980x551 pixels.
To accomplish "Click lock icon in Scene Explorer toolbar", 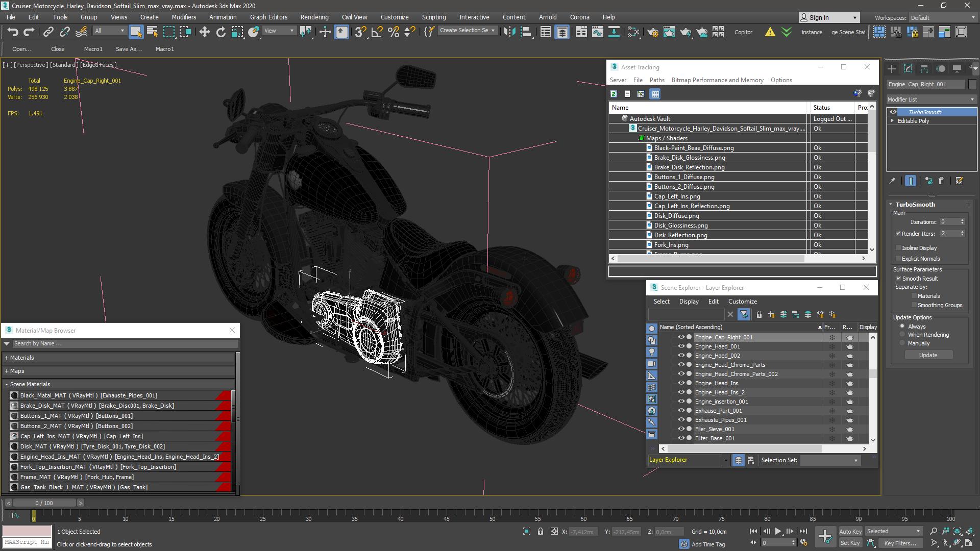I will [x=759, y=314].
